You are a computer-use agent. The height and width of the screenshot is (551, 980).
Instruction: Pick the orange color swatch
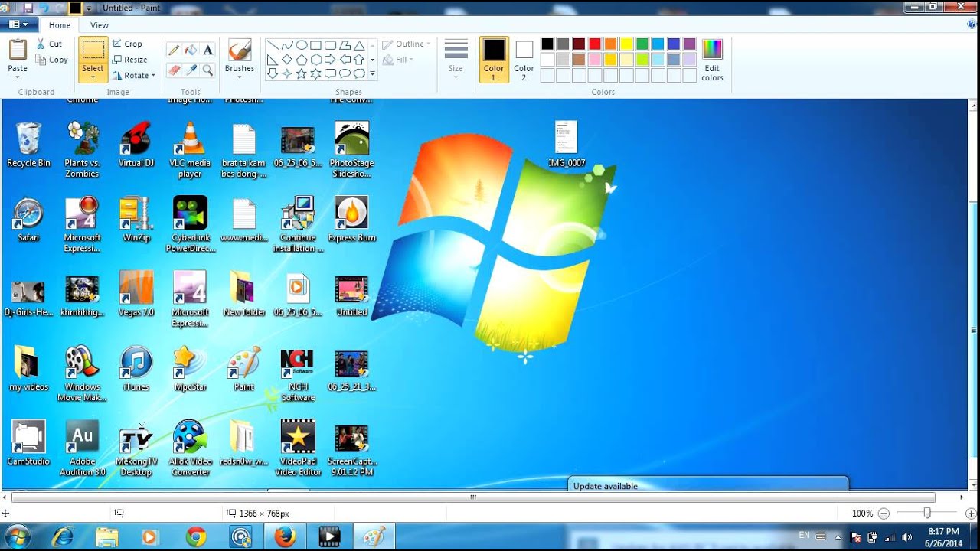coord(610,44)
